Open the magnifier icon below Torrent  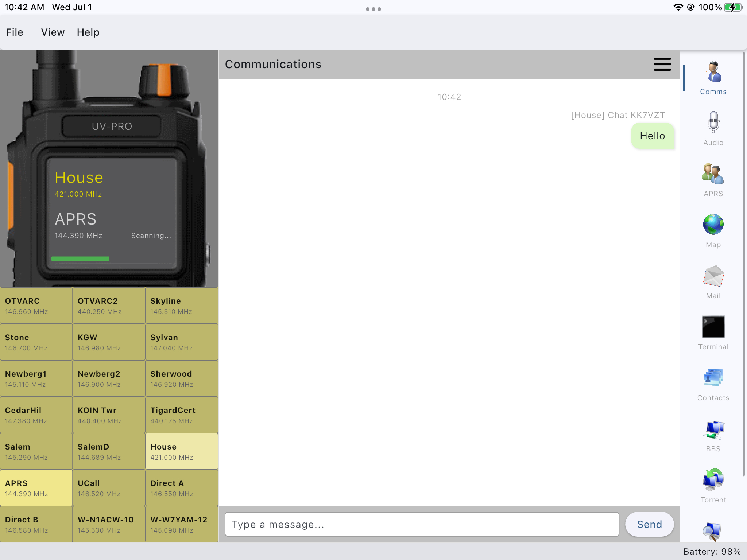point(713,532)
